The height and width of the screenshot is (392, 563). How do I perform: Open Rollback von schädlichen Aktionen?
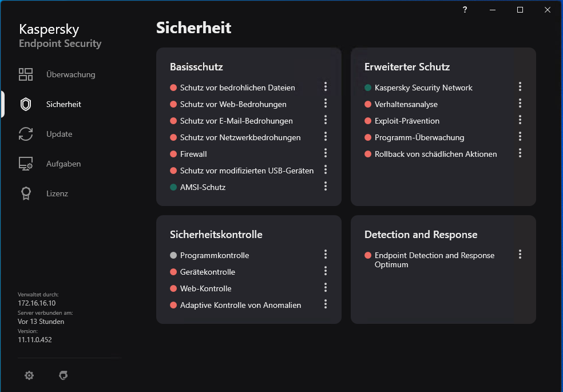pos(436,154)
